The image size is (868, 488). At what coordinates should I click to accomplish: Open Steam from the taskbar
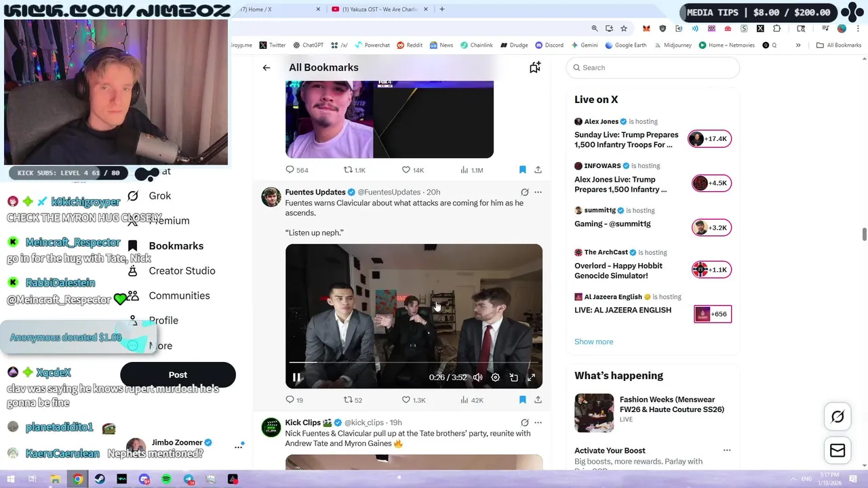[x=100, y=479]
